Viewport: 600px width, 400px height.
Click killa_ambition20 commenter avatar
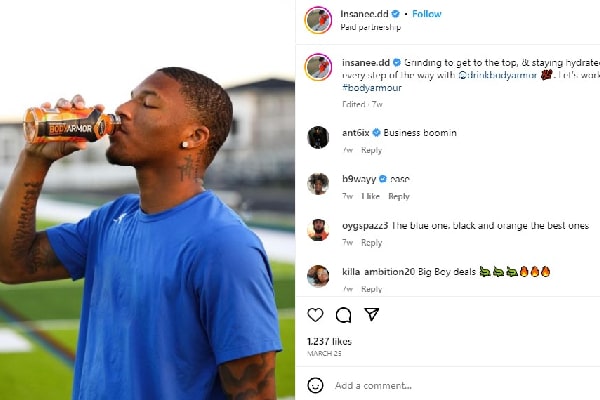318,276
